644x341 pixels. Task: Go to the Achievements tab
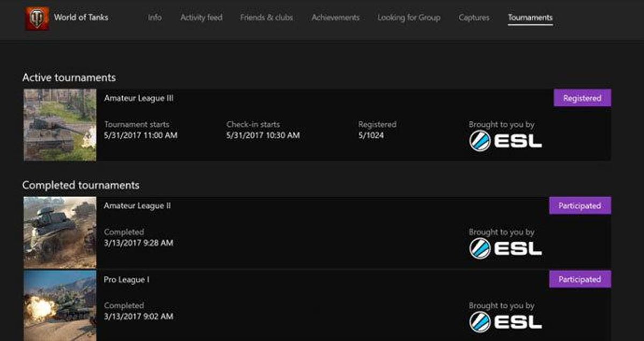click(x=335, y=17)
